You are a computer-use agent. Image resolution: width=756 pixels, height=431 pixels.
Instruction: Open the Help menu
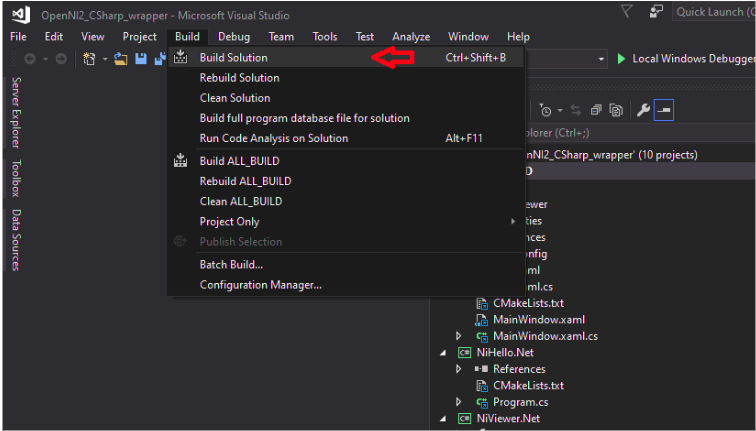518,37
